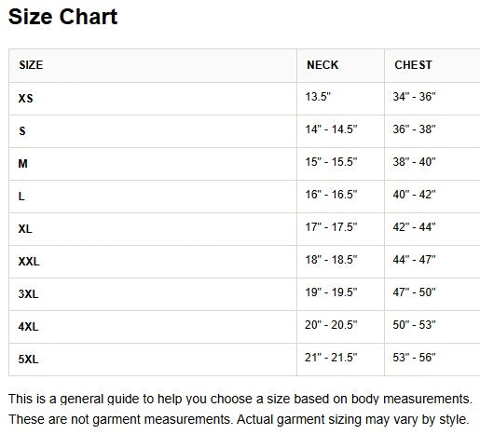
Task: Select the CHEST column header
Action: (413, 65)
